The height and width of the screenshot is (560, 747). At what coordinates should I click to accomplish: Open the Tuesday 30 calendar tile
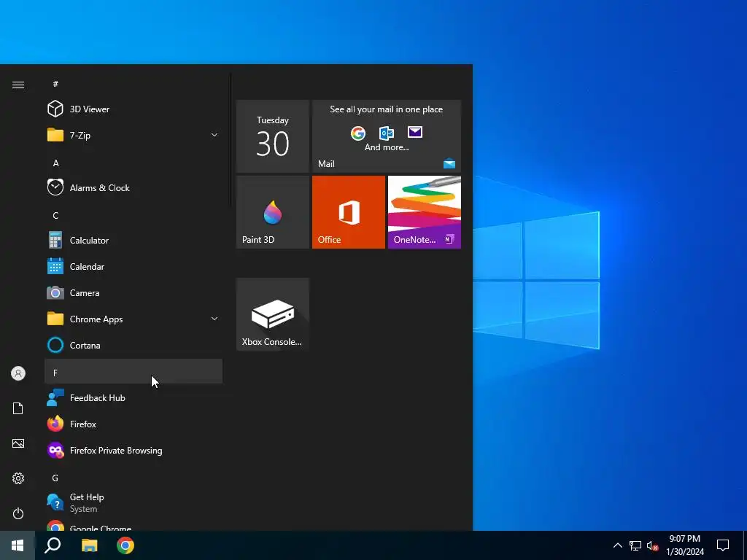273,136
